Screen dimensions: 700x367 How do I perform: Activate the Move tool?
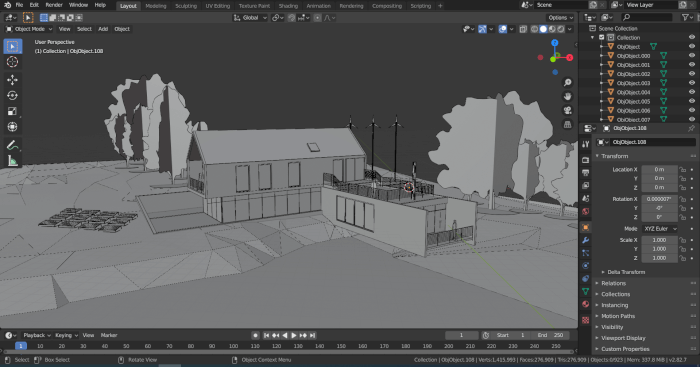[x=12, y=80]
